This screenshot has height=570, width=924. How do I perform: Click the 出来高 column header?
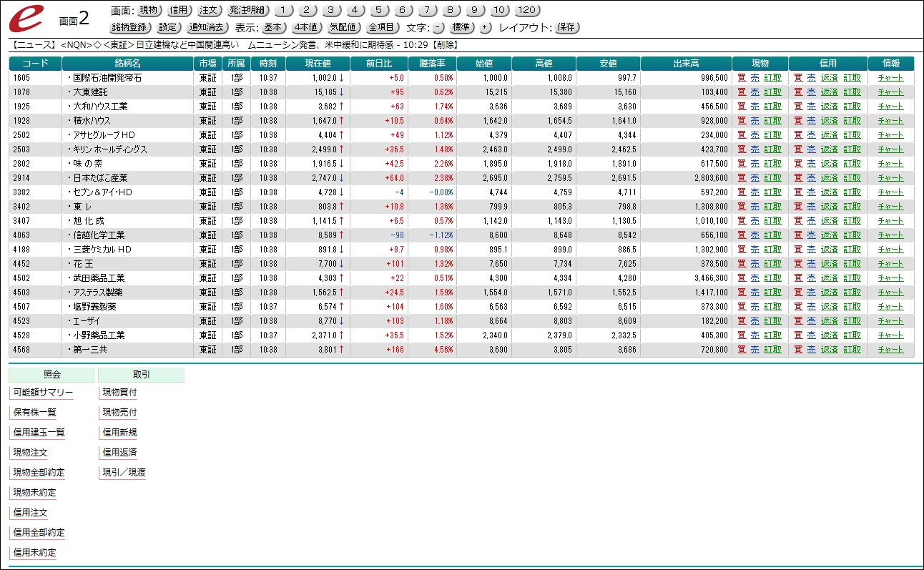686,64
